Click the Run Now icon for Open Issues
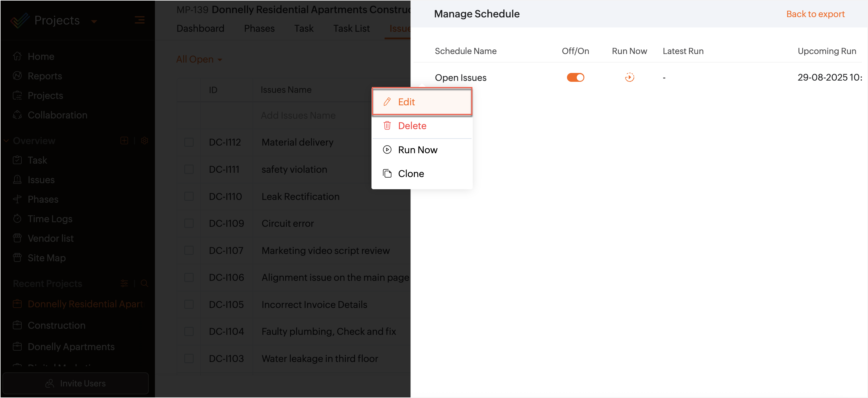The image size is (868, 398). click(x=629, y=78)
